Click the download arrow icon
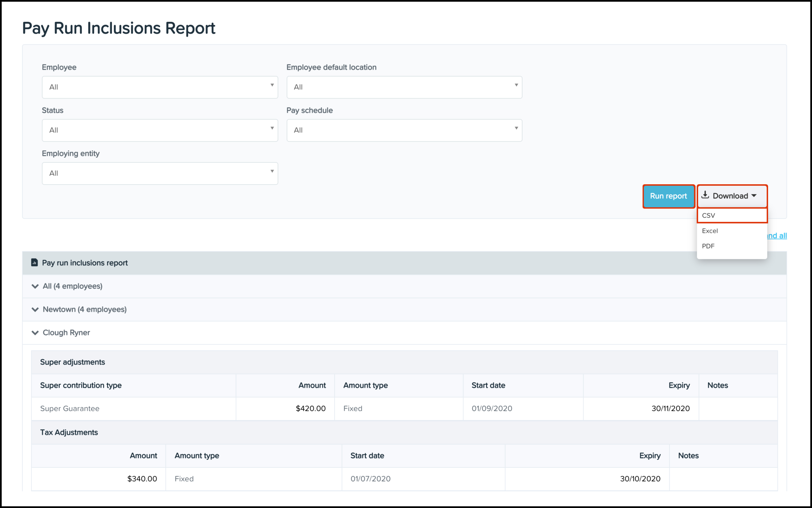This screenshot has width=812, height=508. click(705, 195)
